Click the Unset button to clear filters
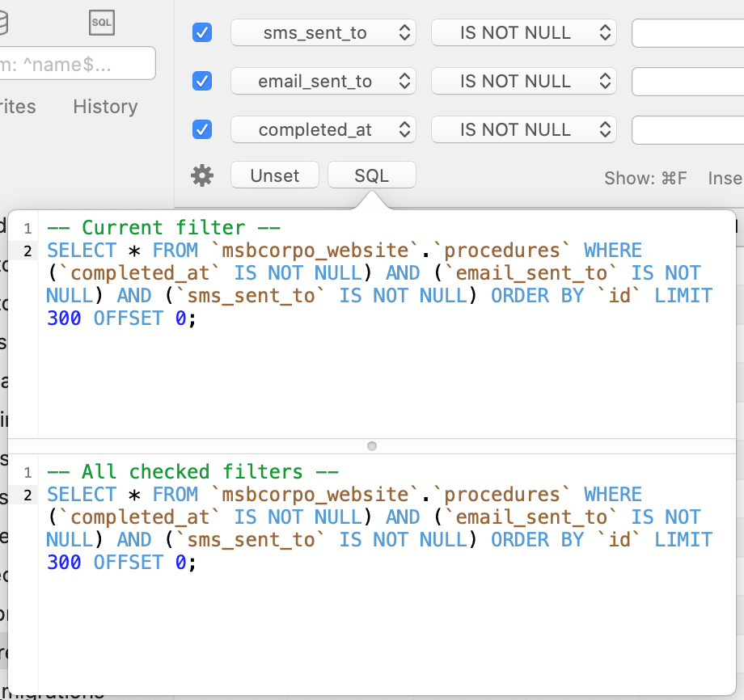This screenshot has width=744, height=700. coord(274,175)
